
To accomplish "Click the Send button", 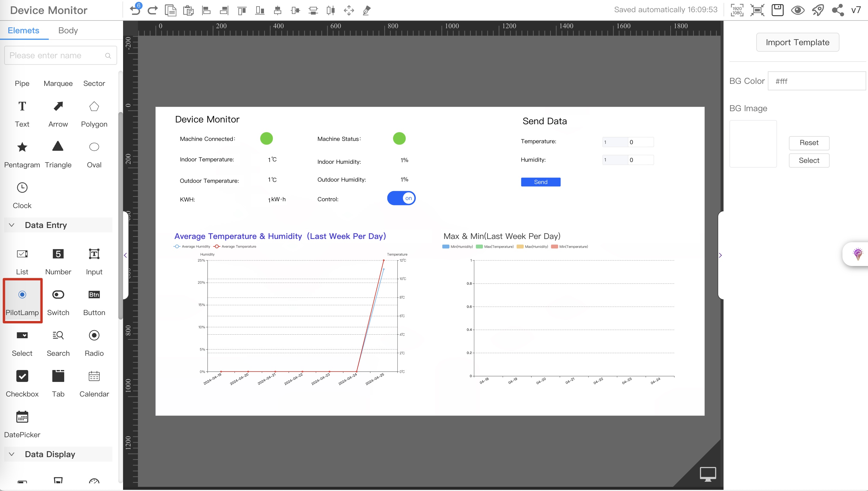I will point(540,182).
